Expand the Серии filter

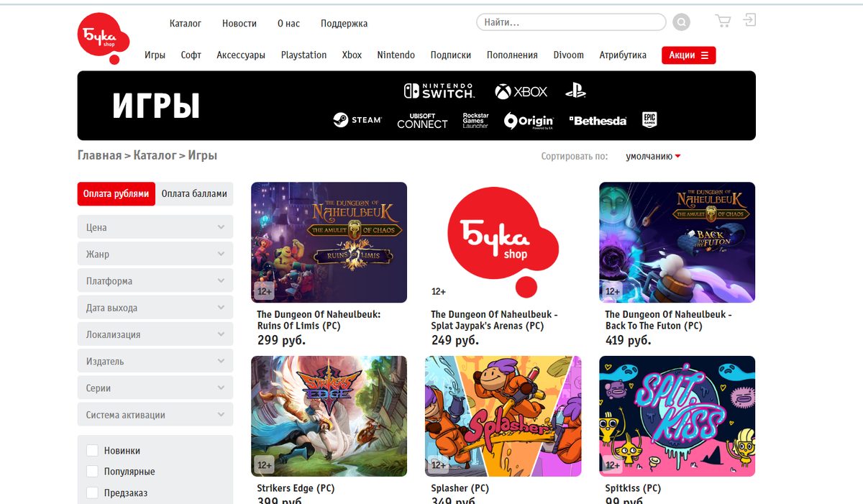click(x=155, y=388)
